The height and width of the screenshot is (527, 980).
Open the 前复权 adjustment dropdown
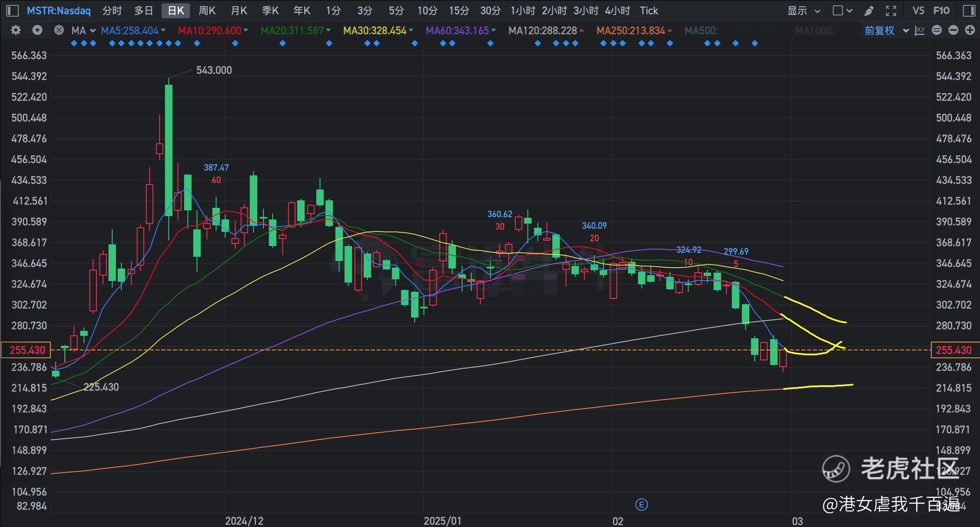coord(886,30)
